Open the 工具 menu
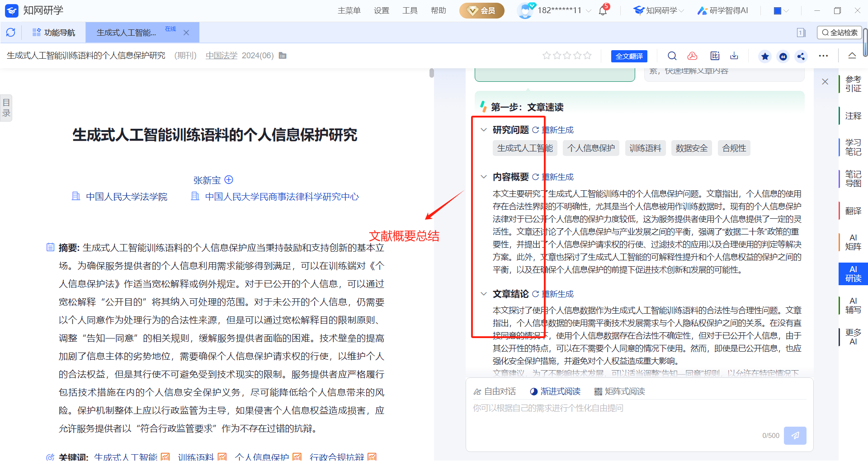Screen dimensions: 868x461 click(x=410, y=10)
